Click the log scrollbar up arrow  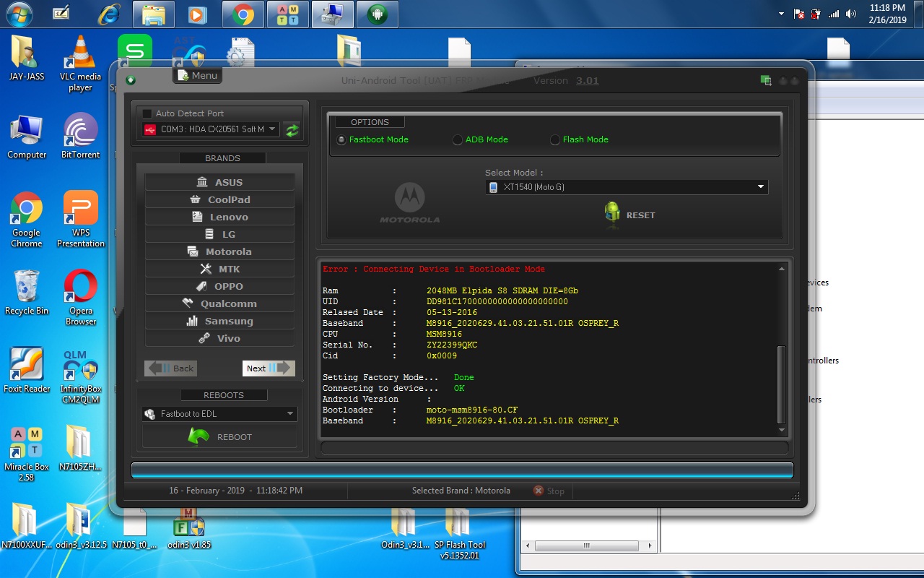click(781, 269)
